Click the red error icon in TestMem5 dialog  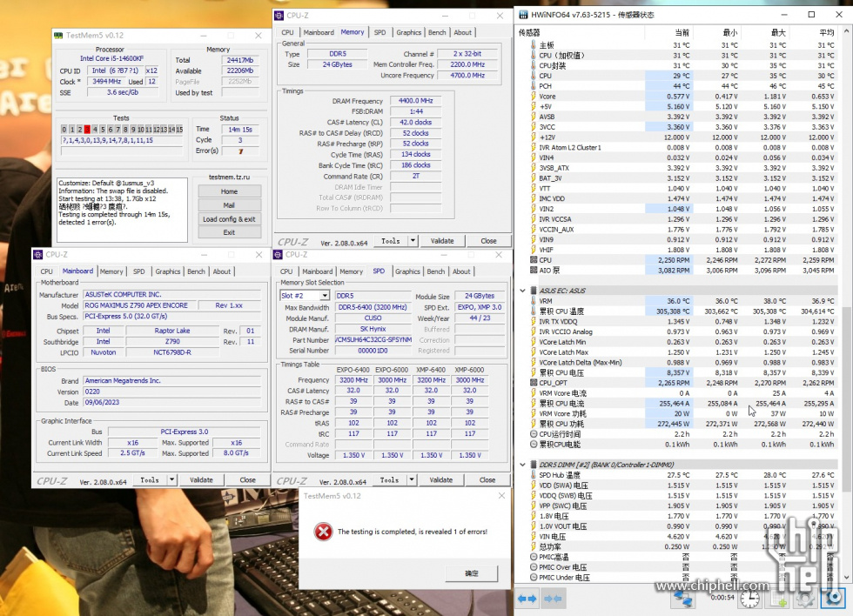[x=323, y=532]
